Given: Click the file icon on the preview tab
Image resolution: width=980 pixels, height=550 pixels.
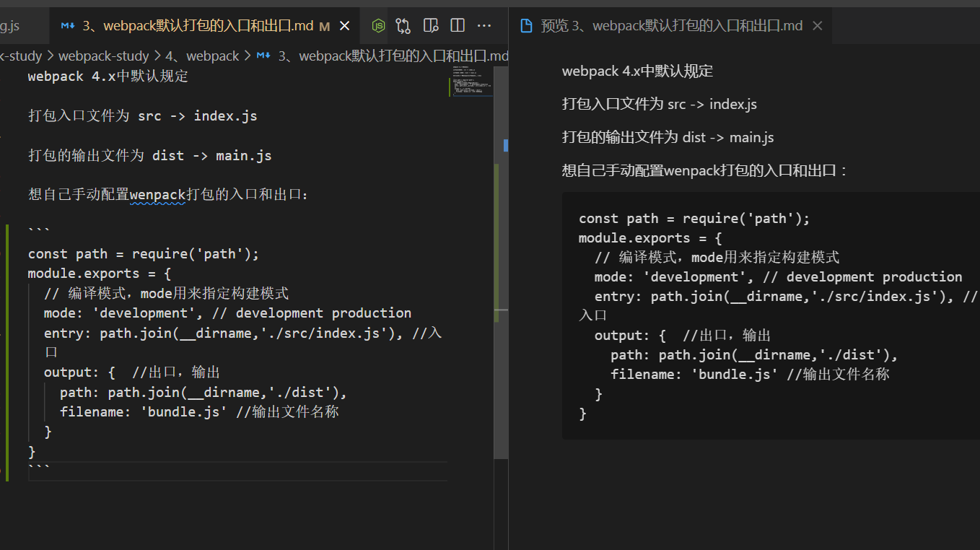Looking at the screenshot, I should pyautogui.click(x=525, y=25).
